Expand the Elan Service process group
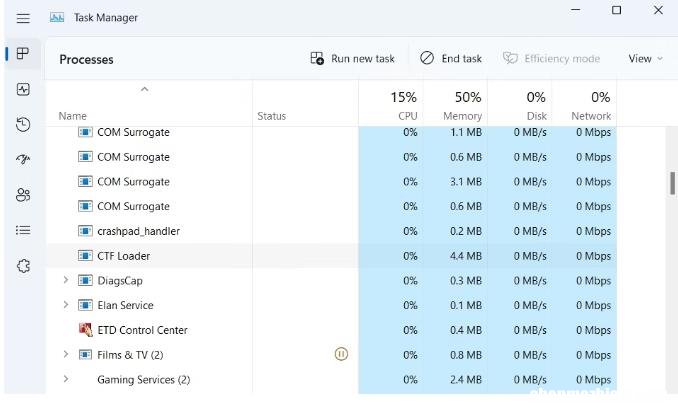The width and height of the screenshot is (678, 411). coord(66,305)
